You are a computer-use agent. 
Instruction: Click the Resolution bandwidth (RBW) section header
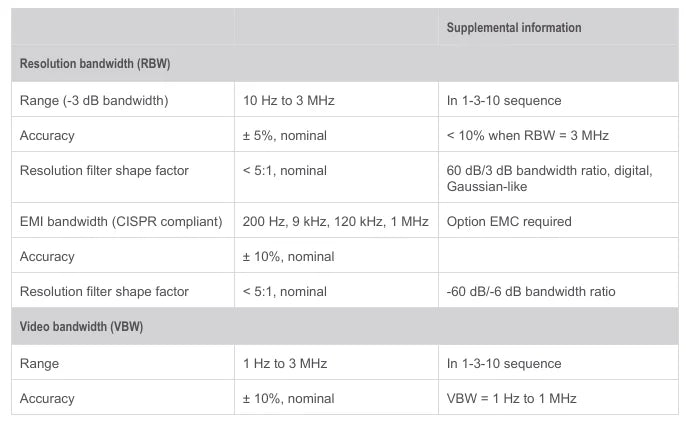[95, 63]
